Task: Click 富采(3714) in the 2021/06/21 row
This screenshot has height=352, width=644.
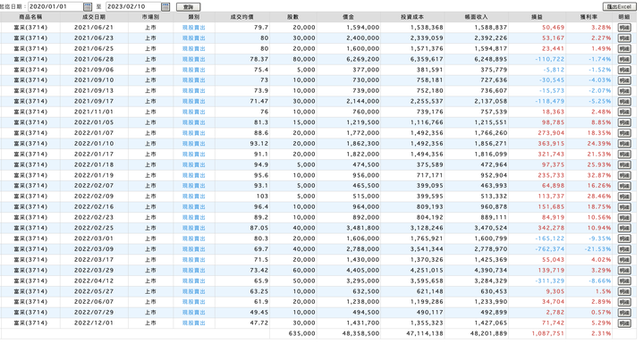Action: pyautogui.click(x=30, y=28)
